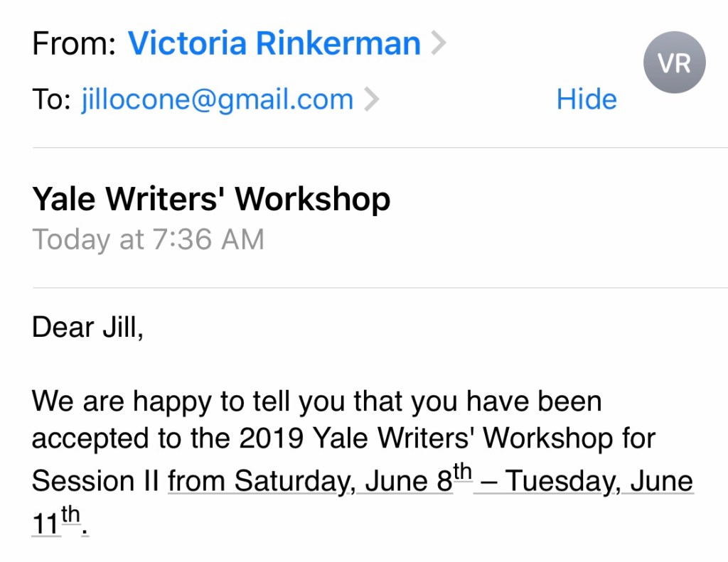
Task: Open the underlined Saturday, June 8th date
Action: pyautogui.click(x=309, y=481)
